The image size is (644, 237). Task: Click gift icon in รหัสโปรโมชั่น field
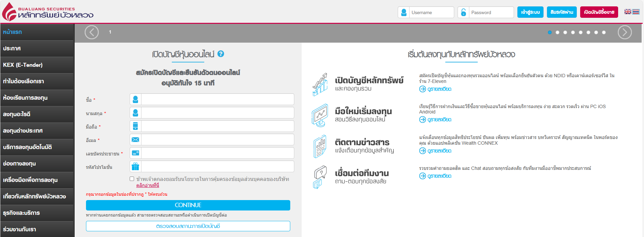coord(135,167)
